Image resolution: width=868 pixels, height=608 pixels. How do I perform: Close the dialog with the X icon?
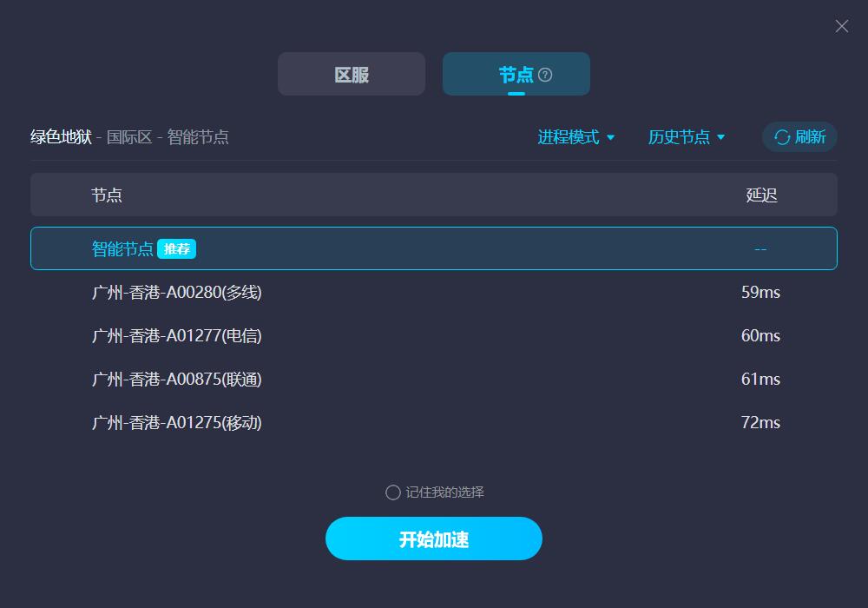[x=841, y=26]
